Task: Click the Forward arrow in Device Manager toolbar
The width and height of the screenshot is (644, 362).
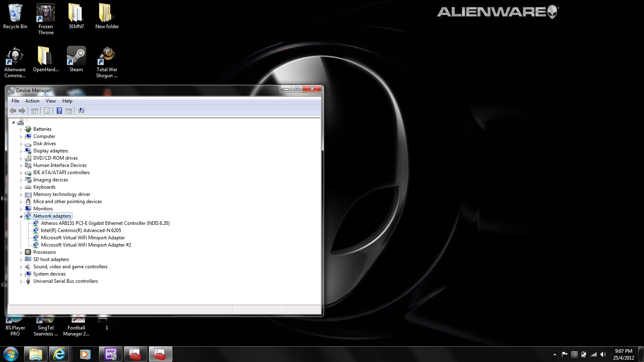Action: [22, 111]
